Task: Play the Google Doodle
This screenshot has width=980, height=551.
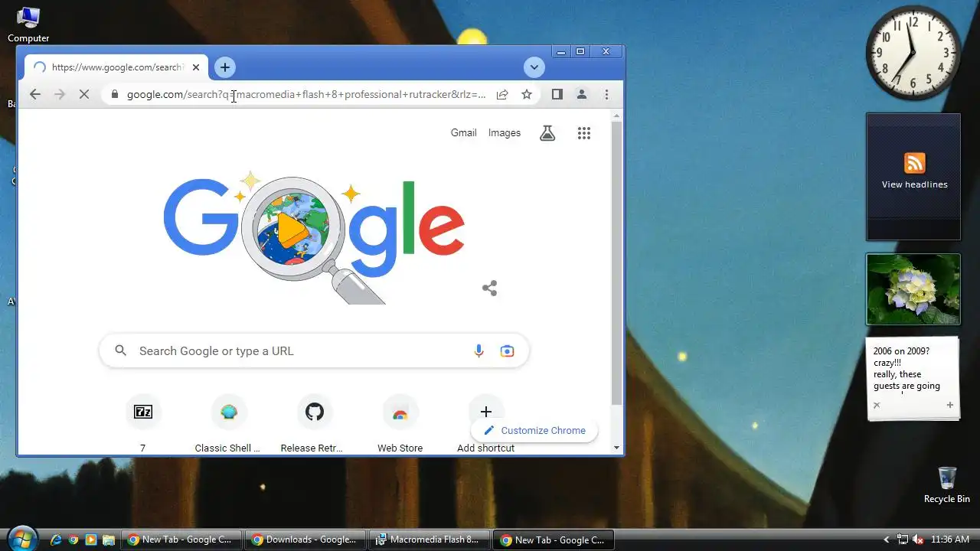Action: click(x=292, y=230)
